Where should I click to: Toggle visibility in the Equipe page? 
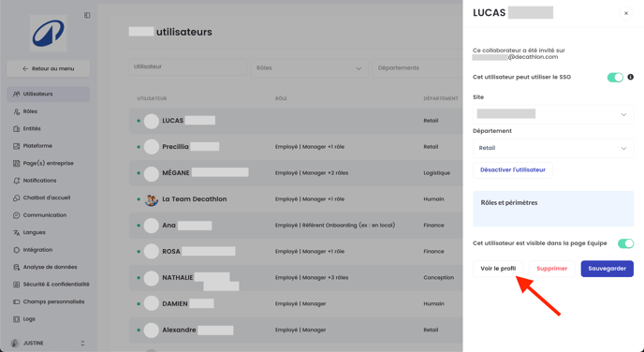(625, 243)
